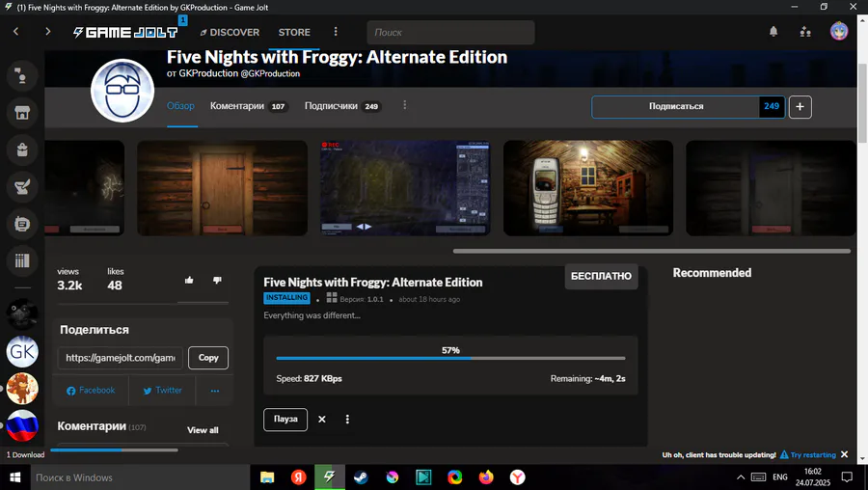Cancel the installation with X icon
Image resolution: width=868 pixels, height=490 pixels.
tap(321, 420)
